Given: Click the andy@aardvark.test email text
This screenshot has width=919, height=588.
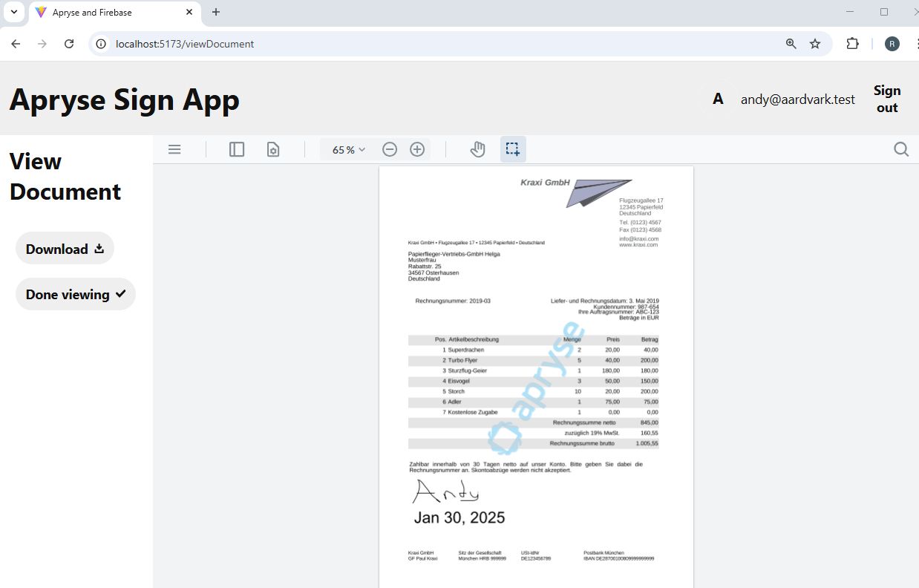Looking at the screenshot, I should click(797, 99).
